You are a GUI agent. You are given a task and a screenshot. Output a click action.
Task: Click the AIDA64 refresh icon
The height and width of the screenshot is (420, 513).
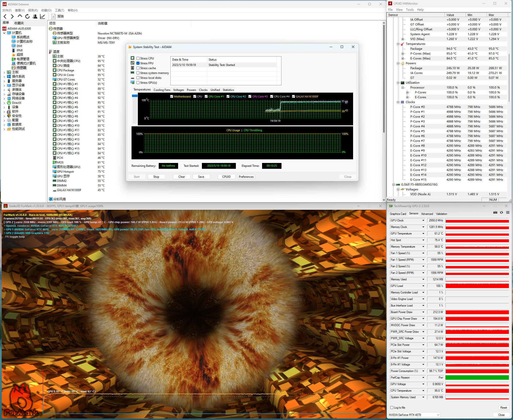point(27,16)
